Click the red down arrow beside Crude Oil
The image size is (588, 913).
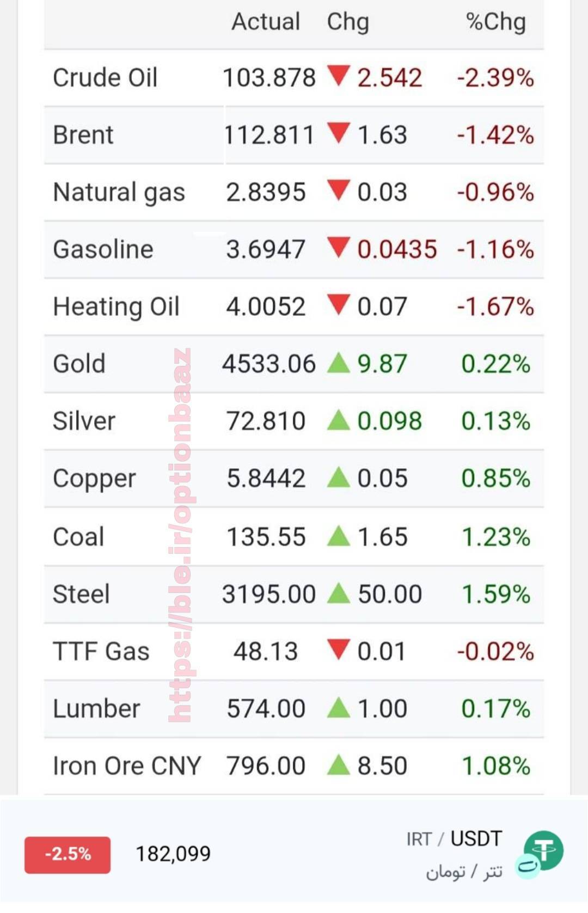point(339,76)
